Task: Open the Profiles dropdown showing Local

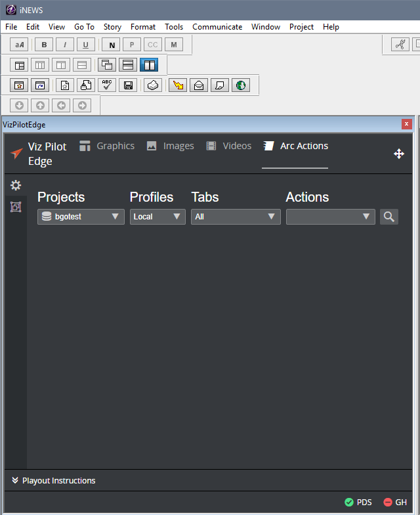Action: [157, 217]
